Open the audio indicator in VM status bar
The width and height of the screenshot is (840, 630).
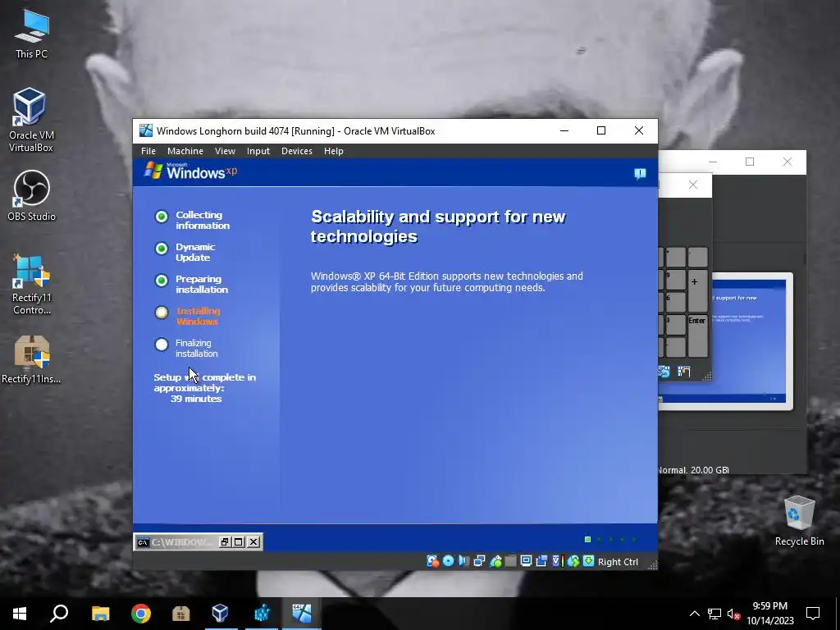coord(463,561)
